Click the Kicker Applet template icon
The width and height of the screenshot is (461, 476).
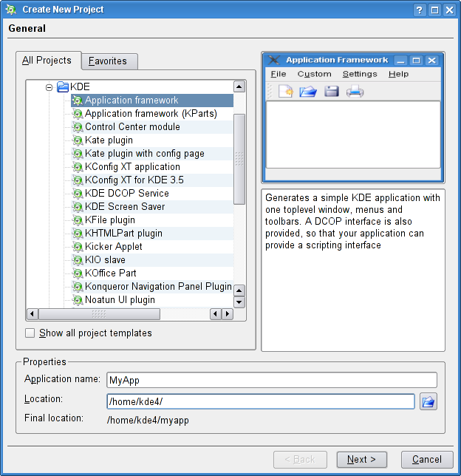(x=78, y=247)
